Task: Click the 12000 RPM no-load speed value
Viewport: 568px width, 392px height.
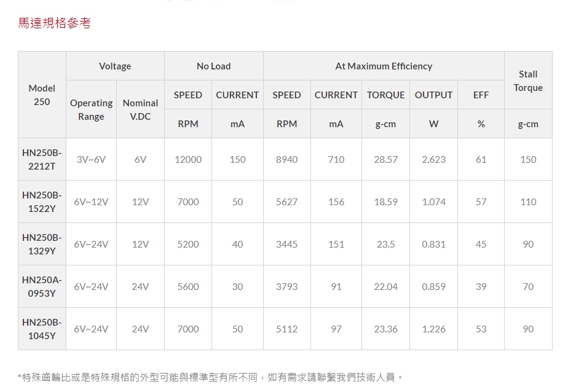Action: (188, 159)
